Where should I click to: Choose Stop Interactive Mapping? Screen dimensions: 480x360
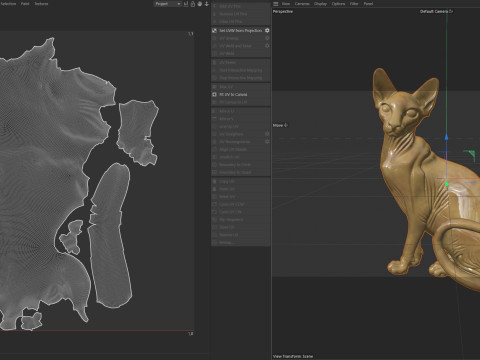click(240, 78)
